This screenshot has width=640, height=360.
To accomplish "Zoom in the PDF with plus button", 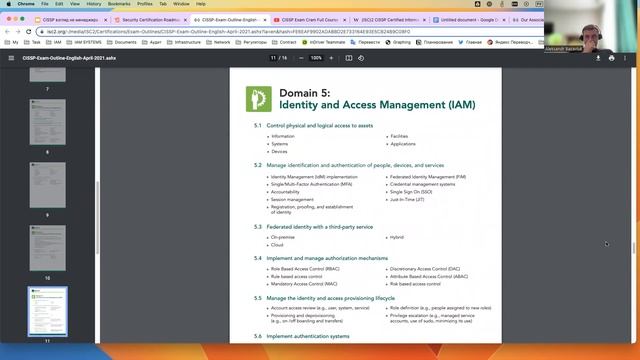I will (331, 58).
